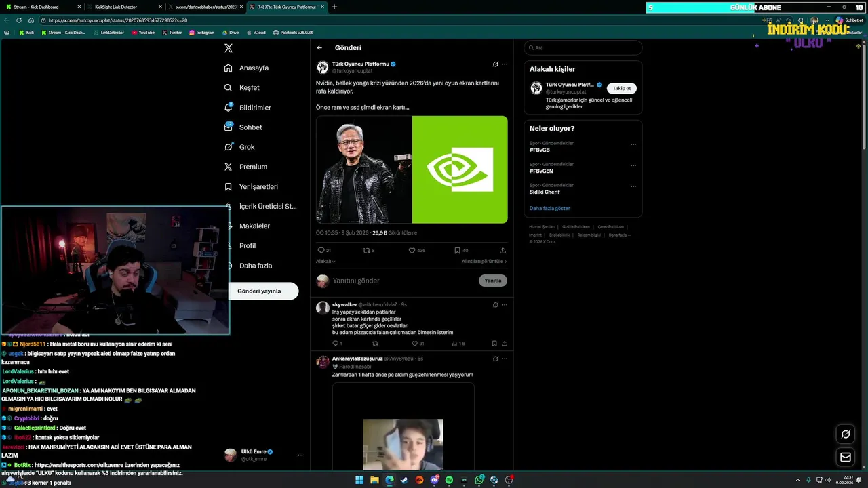Bookmark the main post (40 bookmarks)

(x=461, y=250)
